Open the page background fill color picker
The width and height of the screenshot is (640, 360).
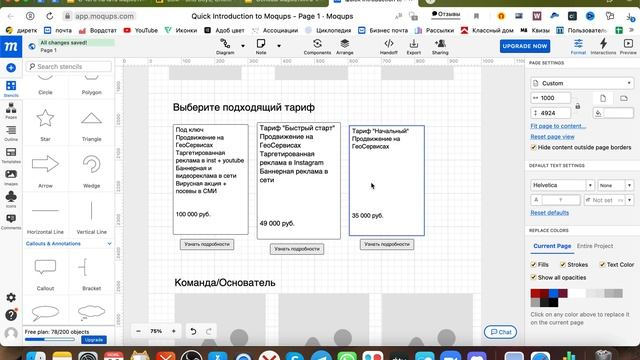(x=613, y=113)
